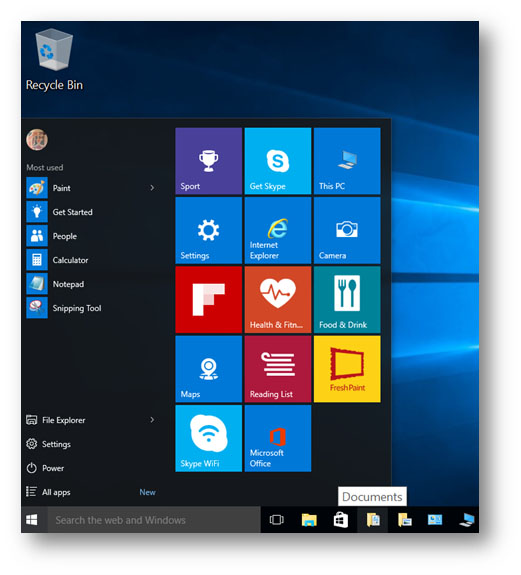
Task: Click the Search the web and Windows box
Action: (154, 520)
